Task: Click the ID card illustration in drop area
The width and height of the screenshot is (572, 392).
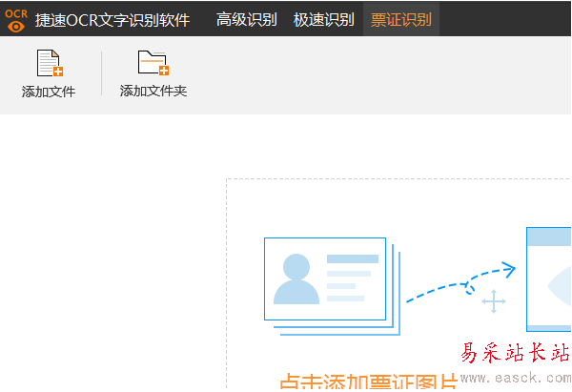Action: 332,286
